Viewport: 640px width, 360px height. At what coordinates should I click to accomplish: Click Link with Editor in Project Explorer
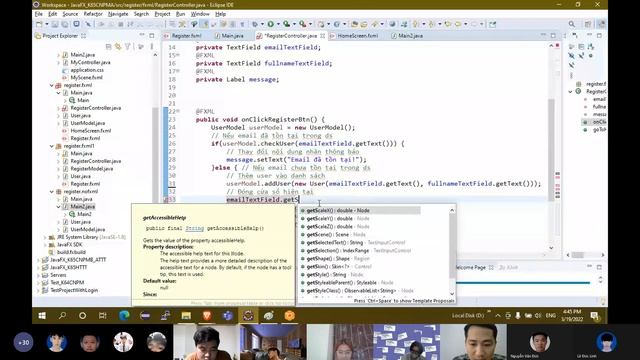(118, 47)
